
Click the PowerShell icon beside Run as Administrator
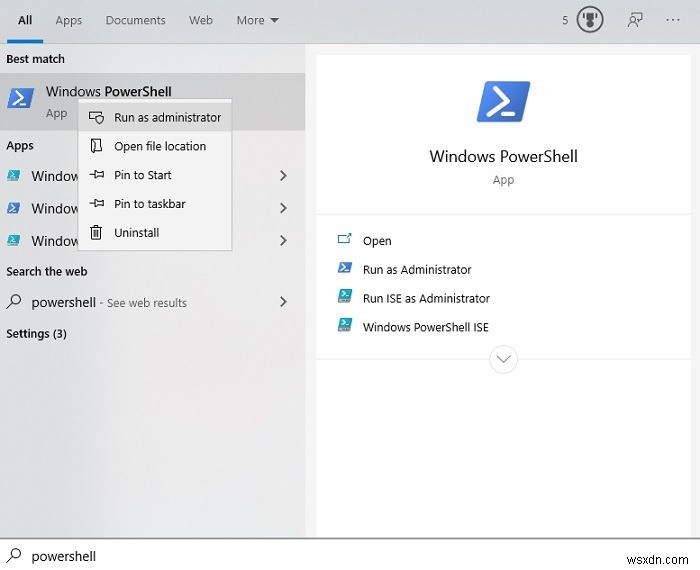(x=345, y=268)
